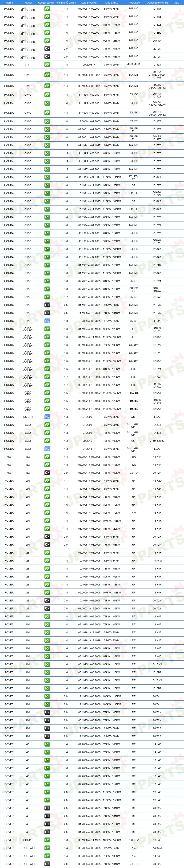The height and width of the screenshot is (868, 184).
Task: Click MG body code 120 cell
Action: tap(134, 465)
